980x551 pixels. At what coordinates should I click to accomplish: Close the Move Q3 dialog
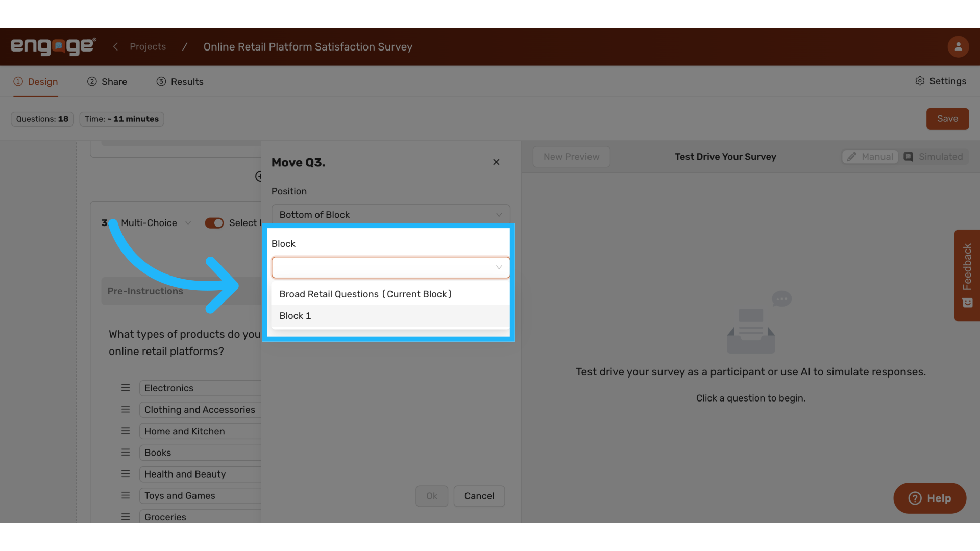[x=496, y=162]
